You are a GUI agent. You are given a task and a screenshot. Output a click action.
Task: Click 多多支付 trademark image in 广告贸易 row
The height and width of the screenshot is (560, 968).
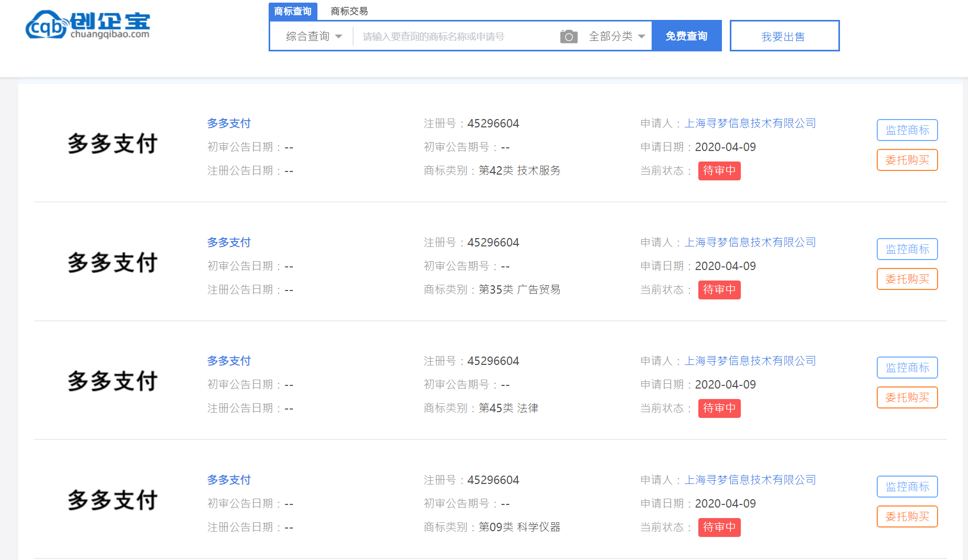(112, 263)
